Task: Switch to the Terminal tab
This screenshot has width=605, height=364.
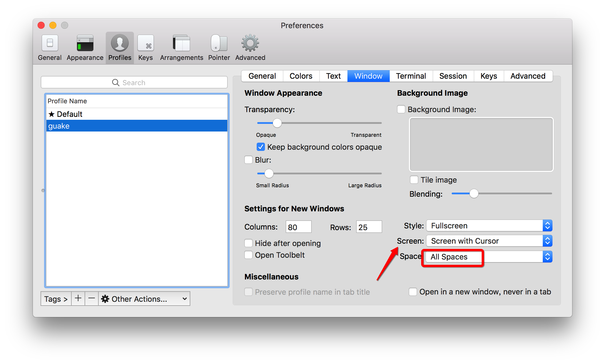Action: pyautogui.click(x=411, y=76)
